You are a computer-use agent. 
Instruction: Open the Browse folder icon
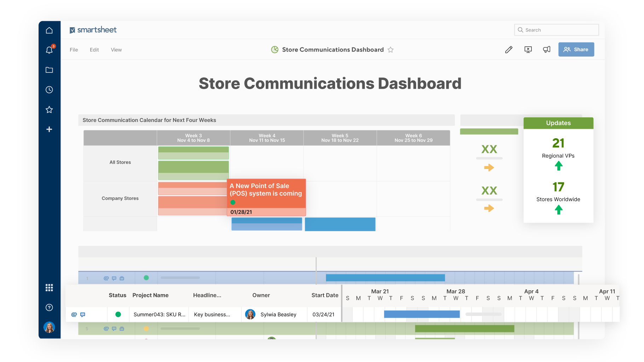(49, 70)
